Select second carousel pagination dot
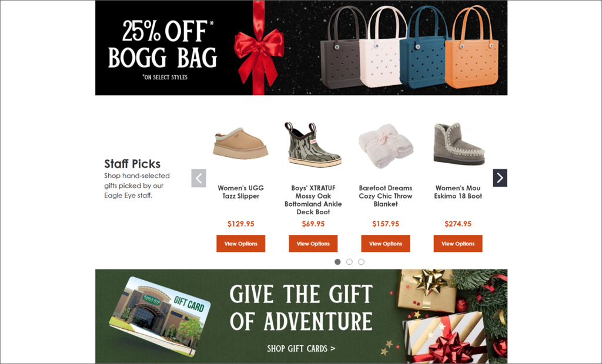Screen dimensions: 602x364 point(349,262)
